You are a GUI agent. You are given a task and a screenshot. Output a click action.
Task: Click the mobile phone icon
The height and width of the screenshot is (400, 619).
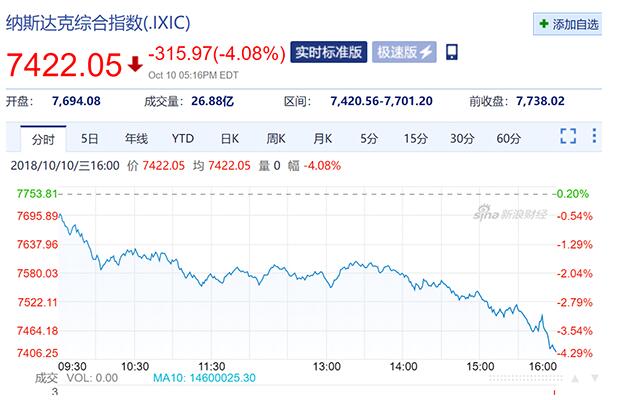[452, 52]
